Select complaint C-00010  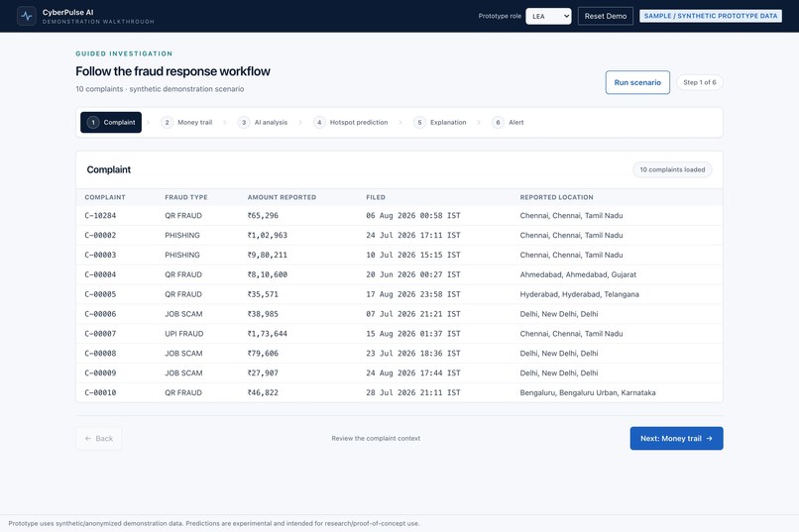pyautogui.click(x=399, y=392)
